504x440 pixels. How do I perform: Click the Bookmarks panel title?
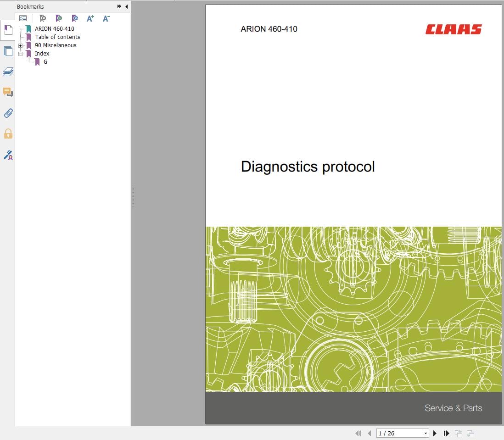pyautogui.click(x=30, y=7)
